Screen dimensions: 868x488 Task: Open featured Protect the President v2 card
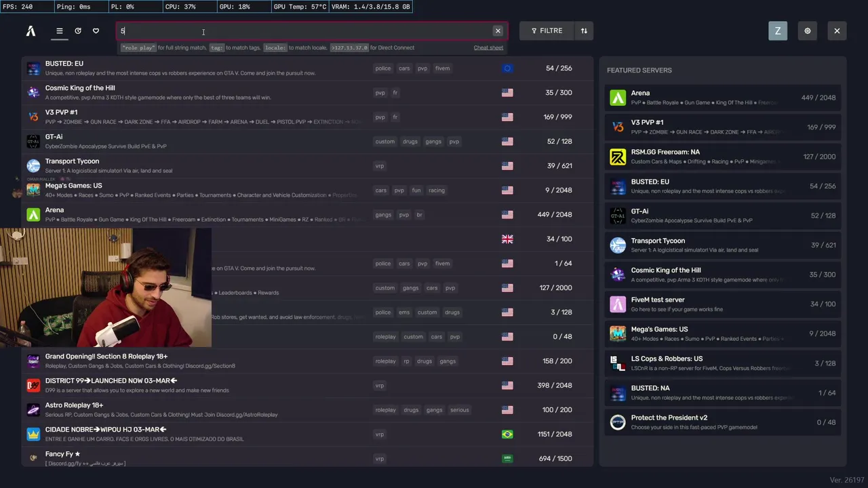click(x=723, y=422)
